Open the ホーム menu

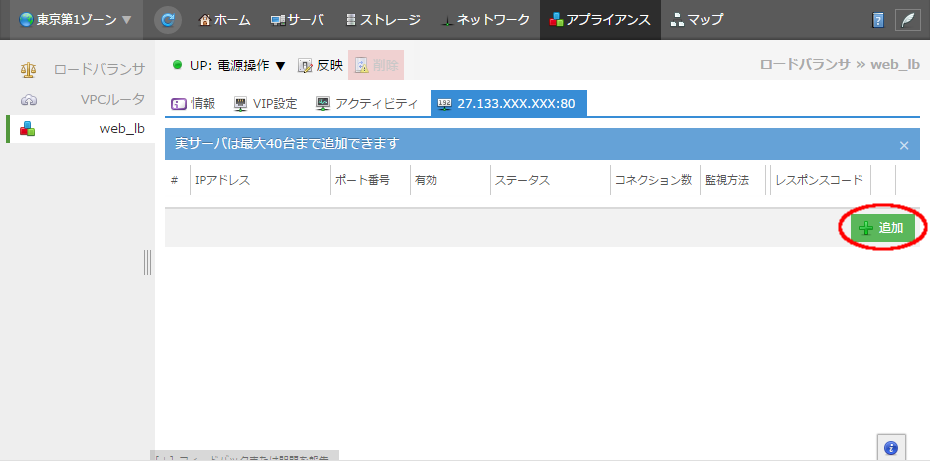[x=225, y=20]
